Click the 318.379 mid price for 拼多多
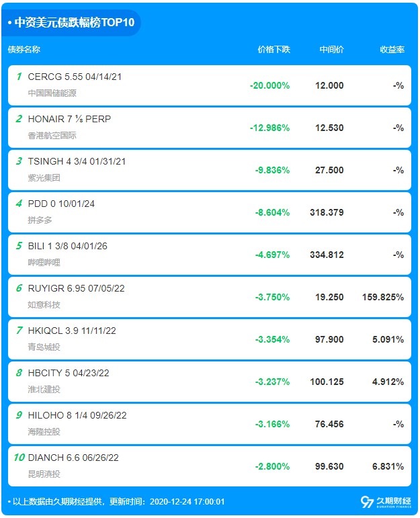420x518 pixels. click(328, 212)
